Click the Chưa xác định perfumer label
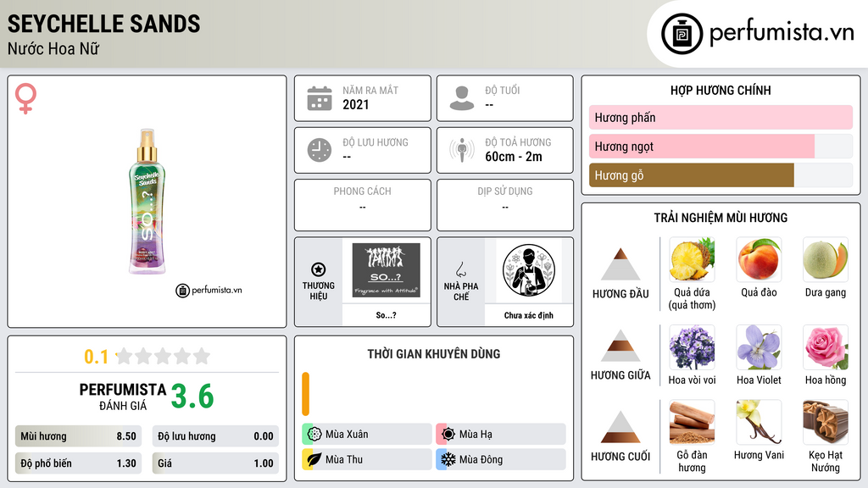 pyautogui.click(x=529, y=315)
